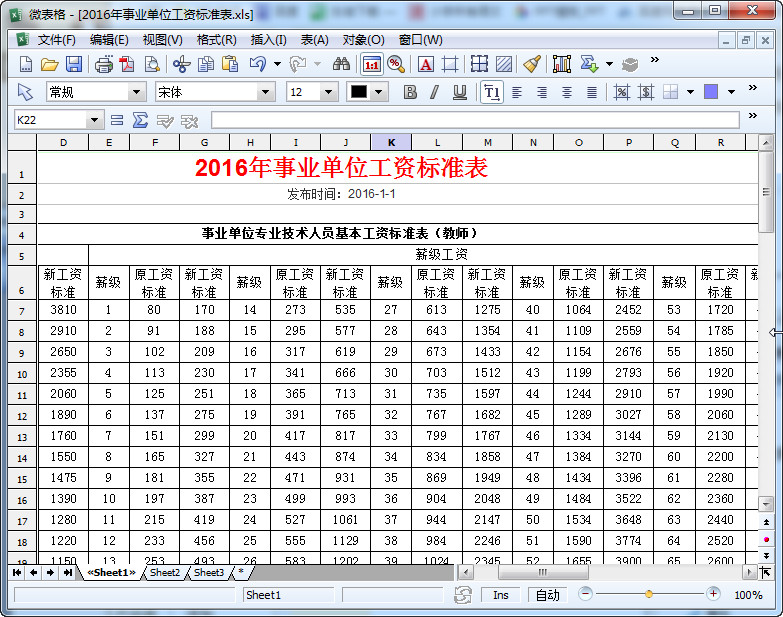This screenshot has width=783, height=617.
Task: Open the 文件(F) menu
Action: (x=56, y=40)
